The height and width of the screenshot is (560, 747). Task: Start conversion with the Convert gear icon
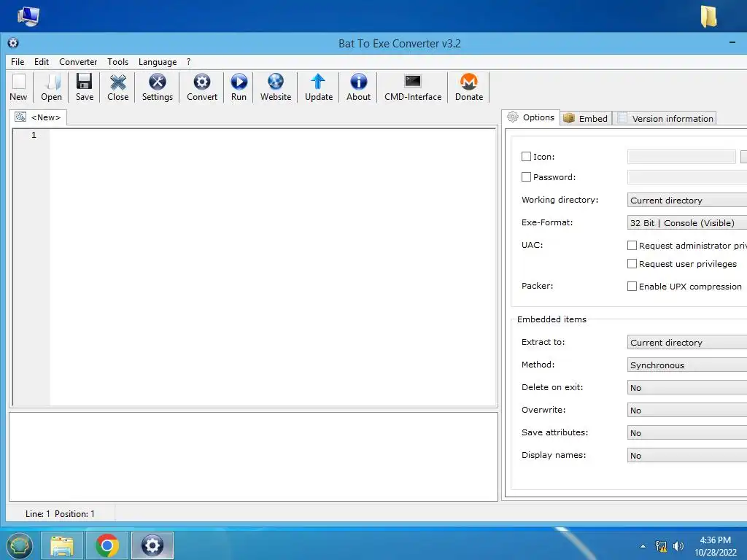tap(202, 87)
